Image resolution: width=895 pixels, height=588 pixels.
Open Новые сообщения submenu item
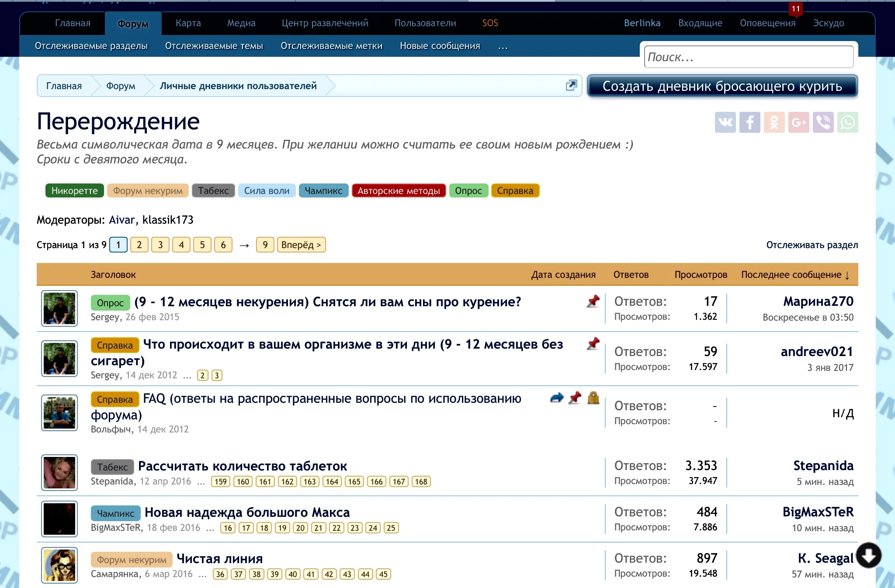pyautogui.click(x=440, y=46)
